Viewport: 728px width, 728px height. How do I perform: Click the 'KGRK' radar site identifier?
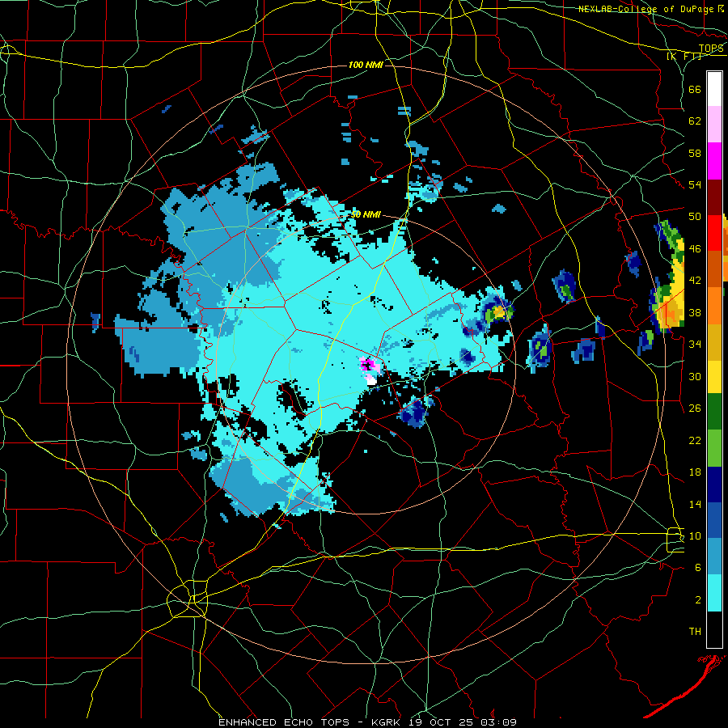385,722
